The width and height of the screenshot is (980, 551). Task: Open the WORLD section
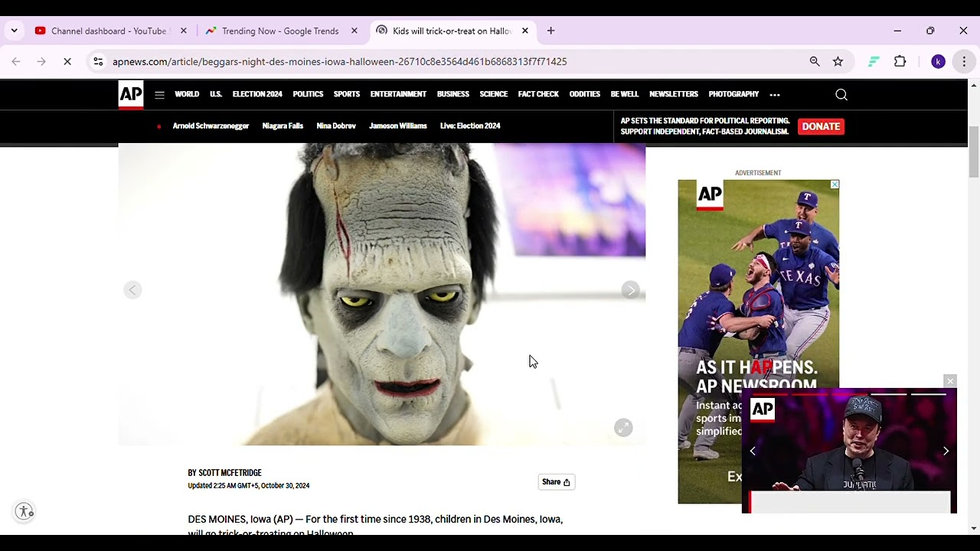click(187, 94)
